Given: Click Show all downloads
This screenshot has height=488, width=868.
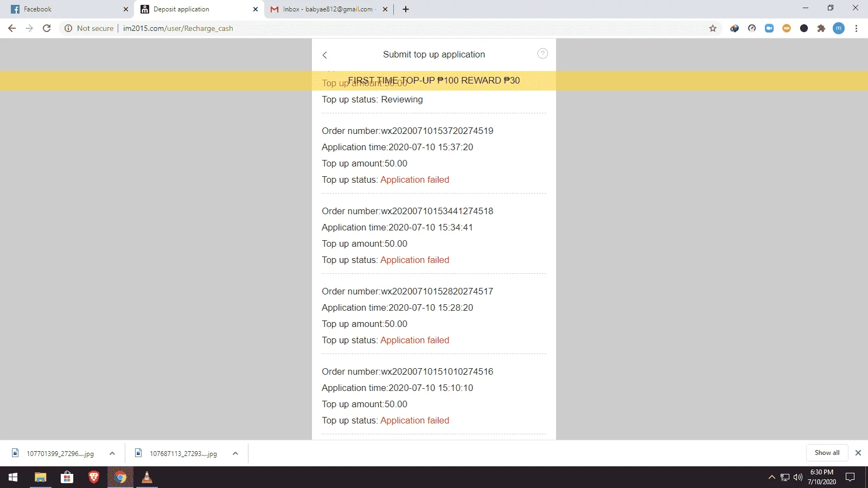Looking at the screenshot, I should pos(827,453).
